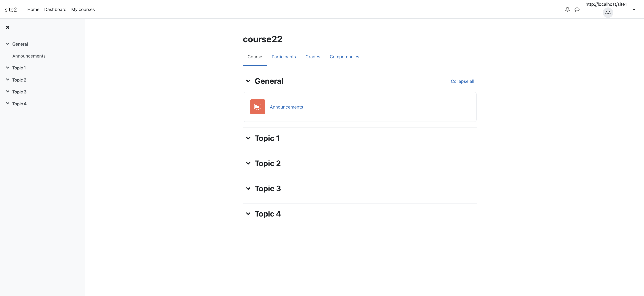The height and width of the screenshot is (296, 644).
Task: Open the user menu dropdown arrow
Action: [634, 9]
